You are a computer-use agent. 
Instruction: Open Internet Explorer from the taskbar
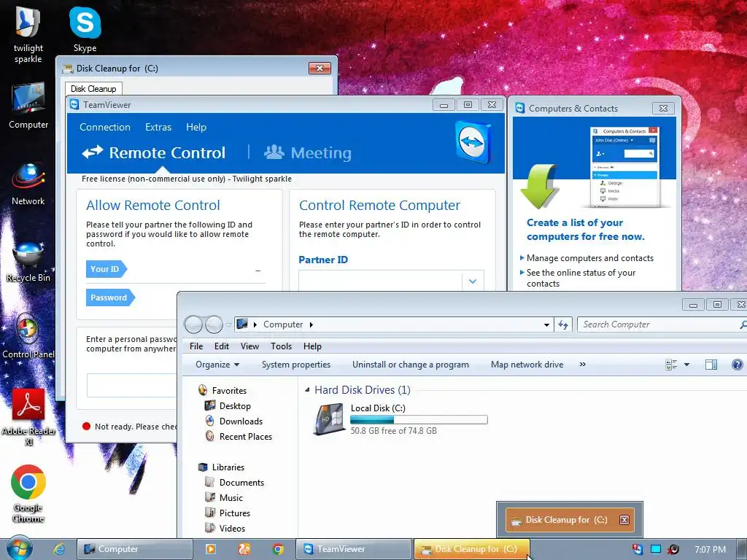59,549
